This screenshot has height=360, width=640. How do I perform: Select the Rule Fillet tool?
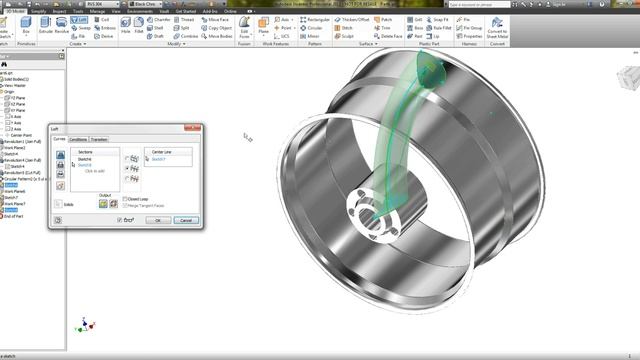click(439, 28)
